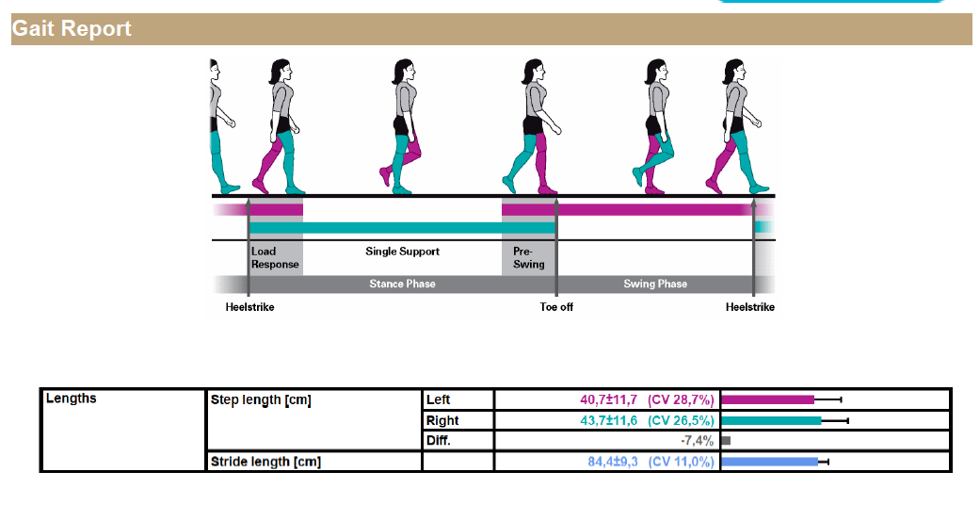The height and width of the screenshot is (505, 980).
Task: Click the Single Support label
Action: 402,252
